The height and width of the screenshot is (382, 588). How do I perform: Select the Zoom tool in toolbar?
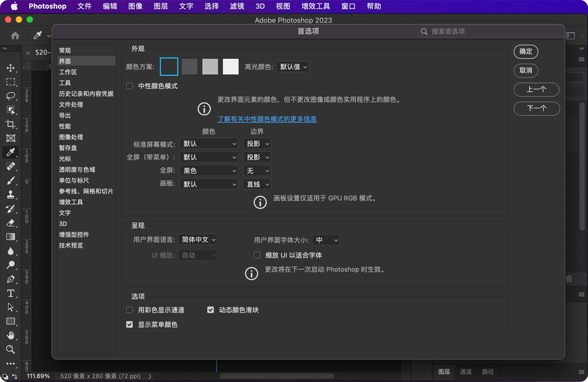10,350
